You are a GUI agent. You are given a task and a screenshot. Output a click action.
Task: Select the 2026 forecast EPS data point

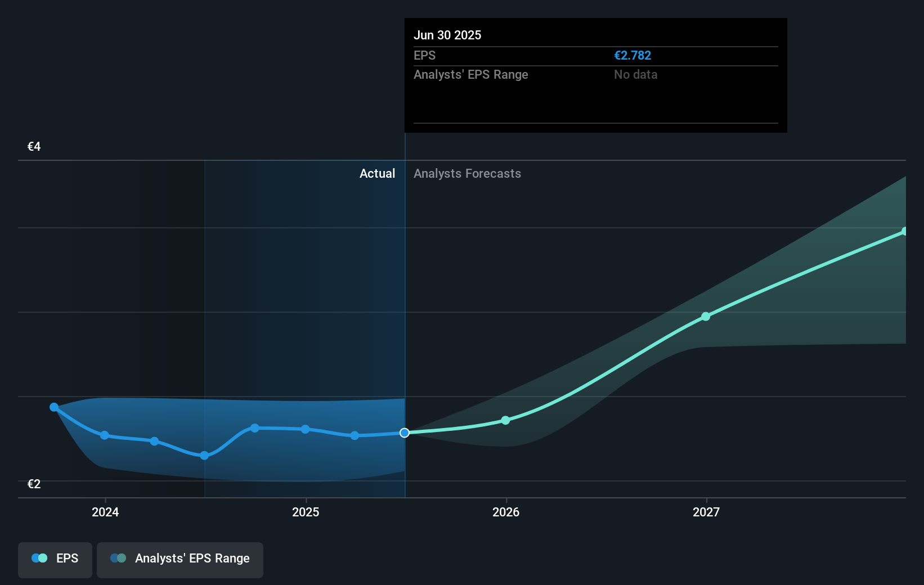point(505,420)
